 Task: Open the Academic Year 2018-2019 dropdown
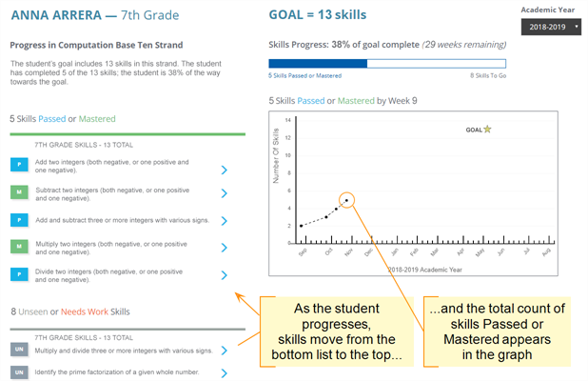pos(551,27)
